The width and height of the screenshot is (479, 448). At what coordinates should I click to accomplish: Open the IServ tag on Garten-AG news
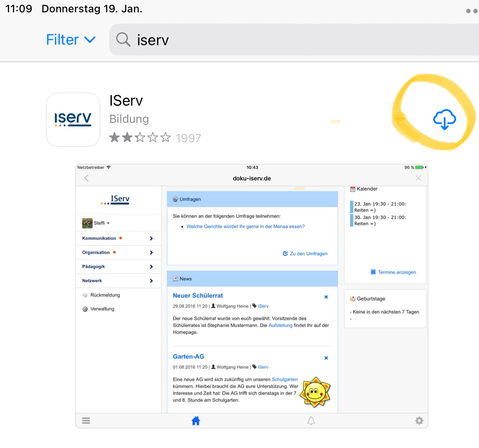(263, 367)
